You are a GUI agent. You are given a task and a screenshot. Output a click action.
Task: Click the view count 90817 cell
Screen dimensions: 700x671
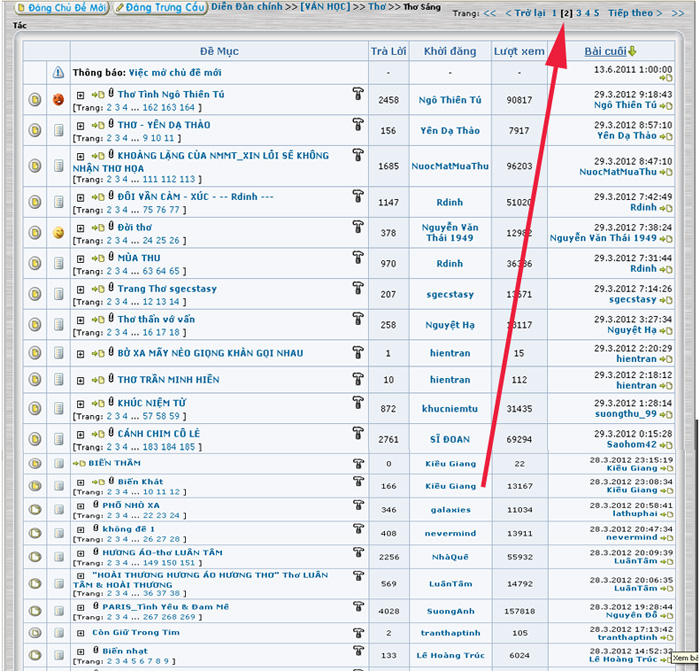519,100
